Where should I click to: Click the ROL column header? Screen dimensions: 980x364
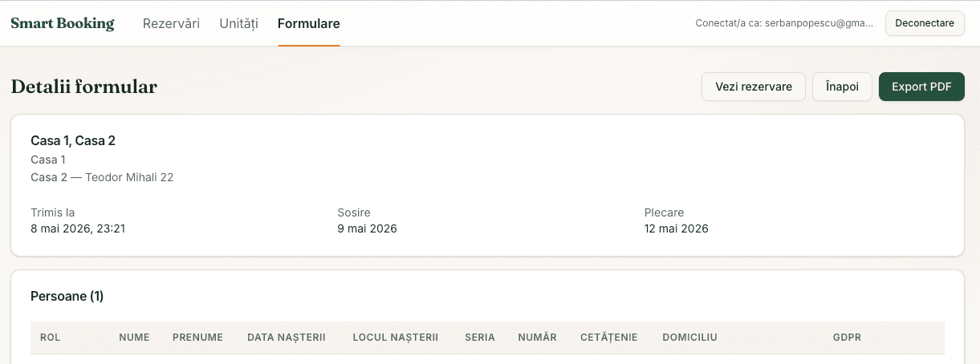(x=51, y=338)
